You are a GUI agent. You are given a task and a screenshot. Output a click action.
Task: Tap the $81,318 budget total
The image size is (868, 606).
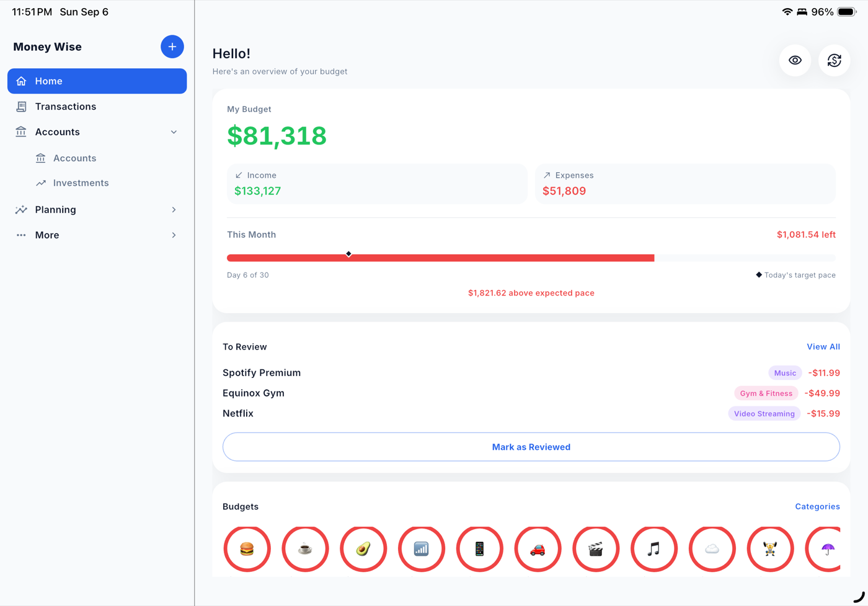[277, 136]
